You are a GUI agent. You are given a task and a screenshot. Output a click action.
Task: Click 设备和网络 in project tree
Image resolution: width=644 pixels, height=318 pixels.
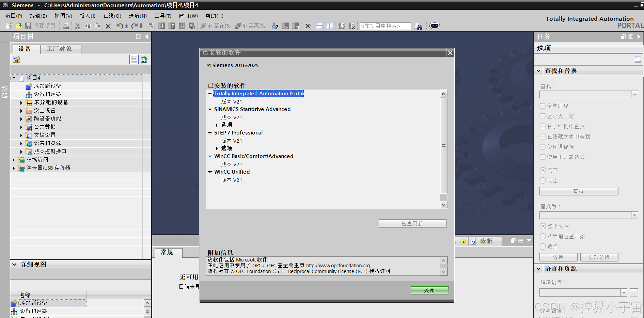tap(47, 94)
